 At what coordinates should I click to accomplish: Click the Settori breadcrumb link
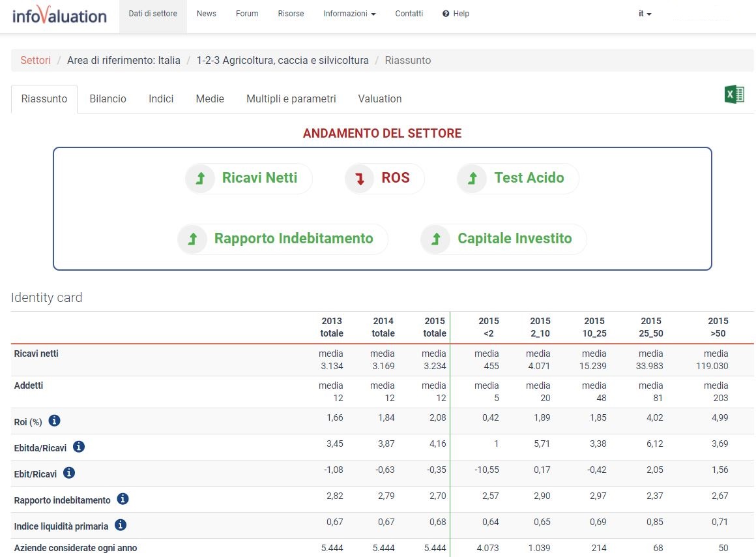(35, 61)
